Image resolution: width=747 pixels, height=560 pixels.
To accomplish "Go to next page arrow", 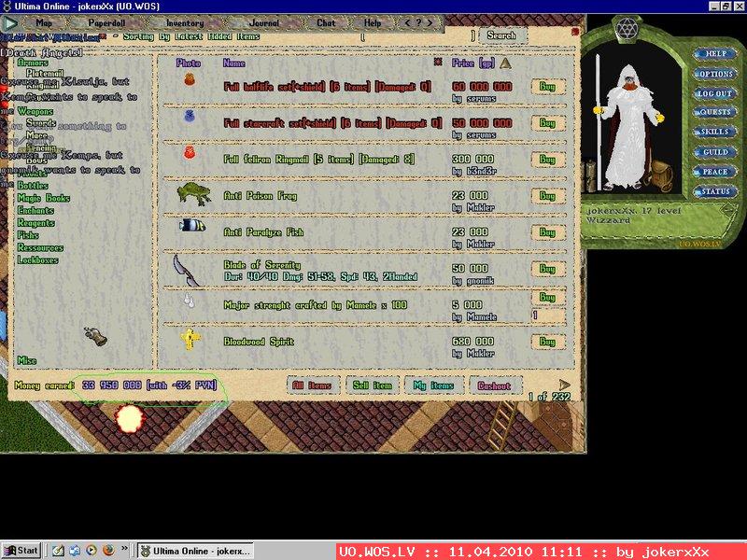I will tap(564, 384).
